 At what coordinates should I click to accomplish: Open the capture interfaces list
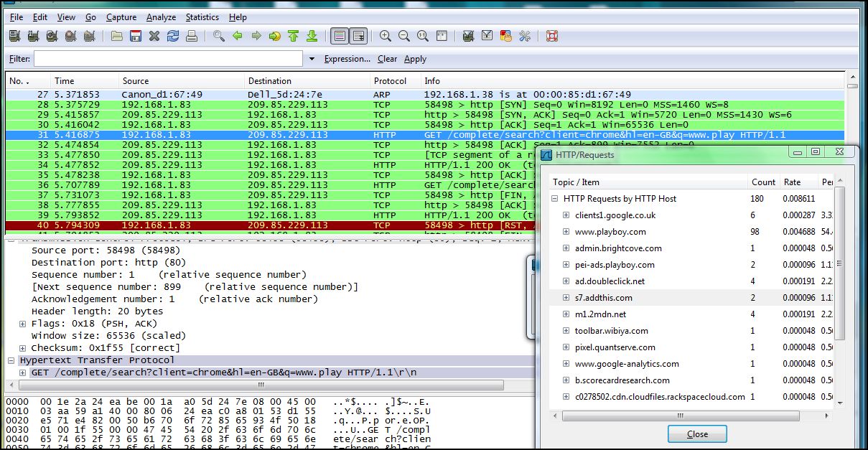coord(15,35)
